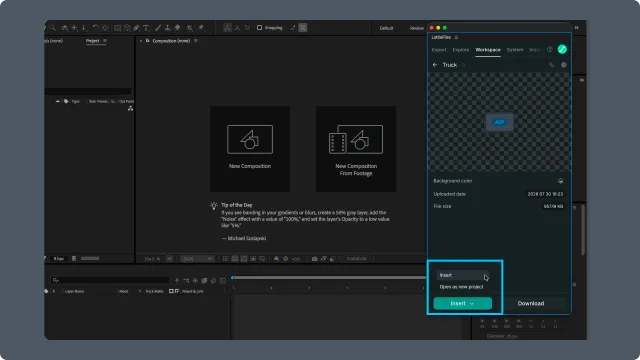Select the Roto Brush tool
Screen dimensions: 640x360
[x=189, y=28]
